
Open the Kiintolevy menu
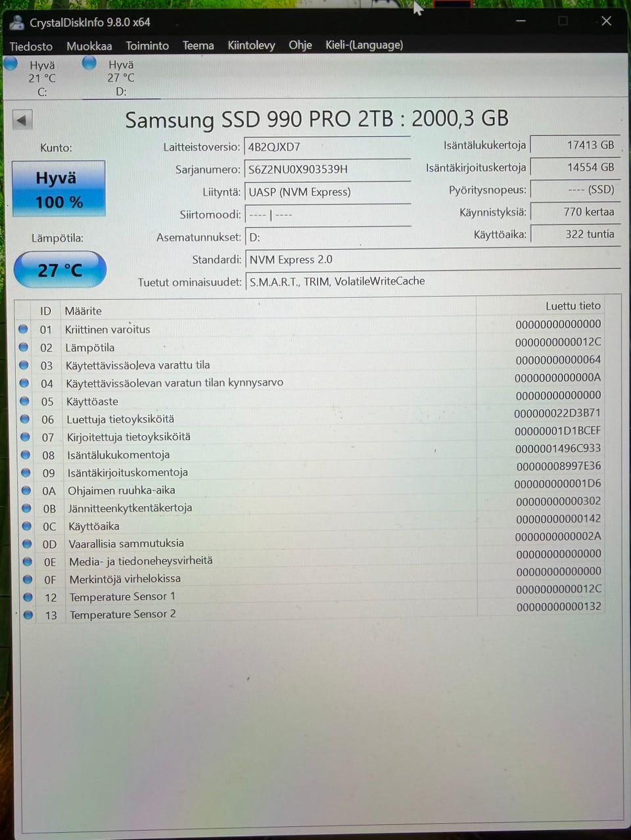coord(251,45)
